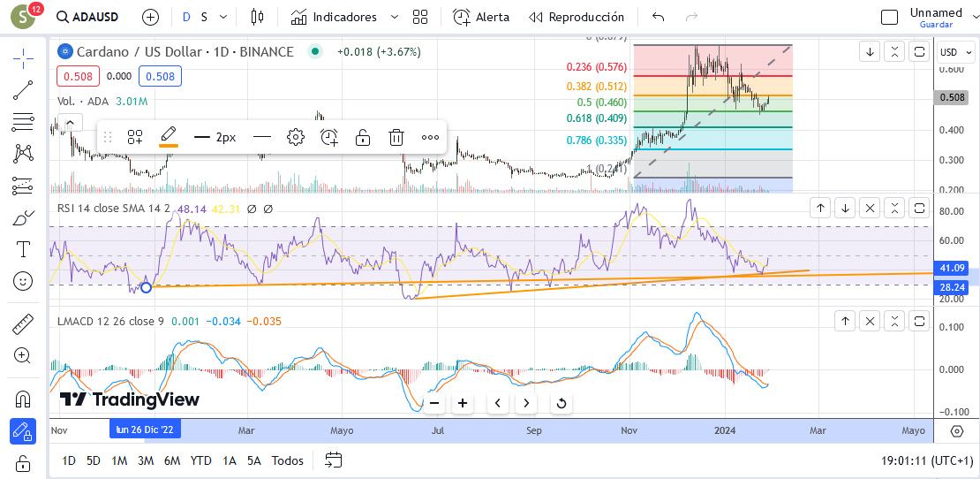Open the XABCD pattern tools
This screenshot has width=980, height=479.
(x=23, y=153)
